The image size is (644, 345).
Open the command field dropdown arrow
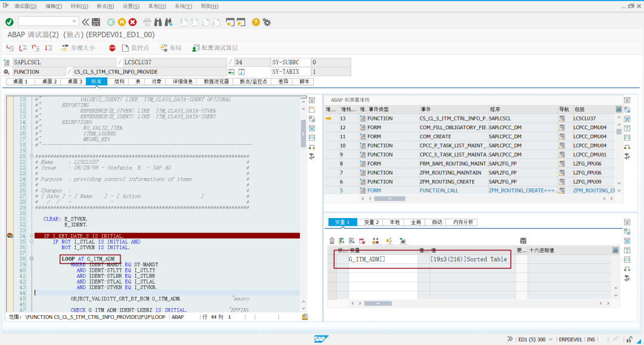pos(74,21)
